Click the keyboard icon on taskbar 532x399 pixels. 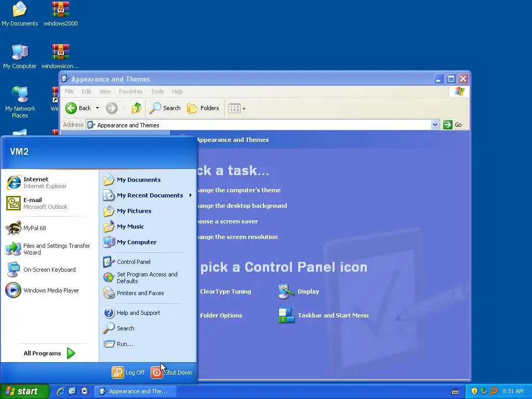point(455,392)
